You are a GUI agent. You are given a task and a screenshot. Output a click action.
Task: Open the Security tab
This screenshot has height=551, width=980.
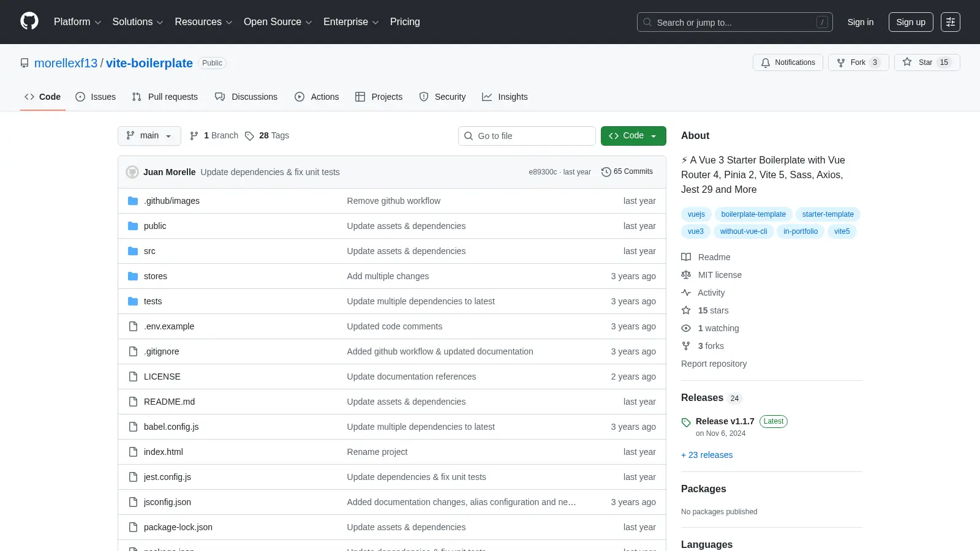pyautogui.click(x=442, y=97)
